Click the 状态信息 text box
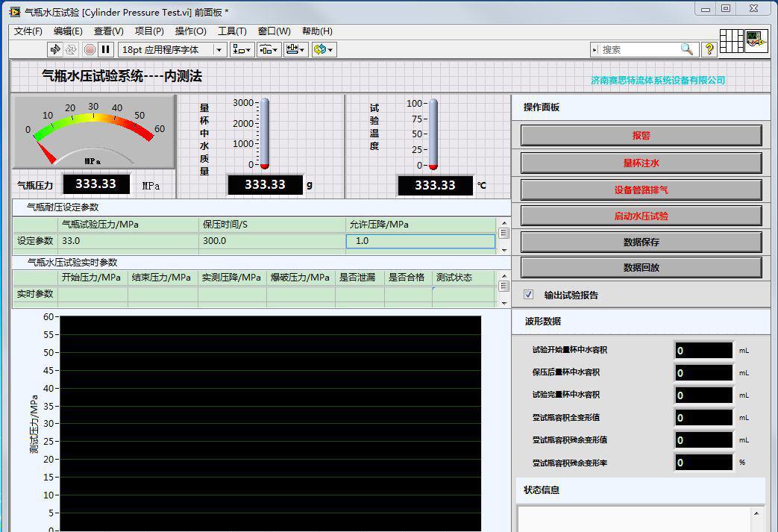The image size is (778, 532). [634, 519]
